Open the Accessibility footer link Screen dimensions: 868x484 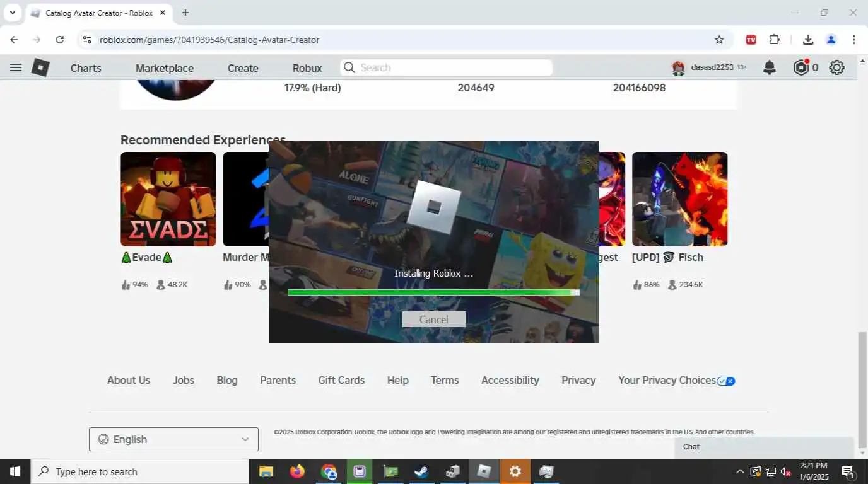[510, 380]
